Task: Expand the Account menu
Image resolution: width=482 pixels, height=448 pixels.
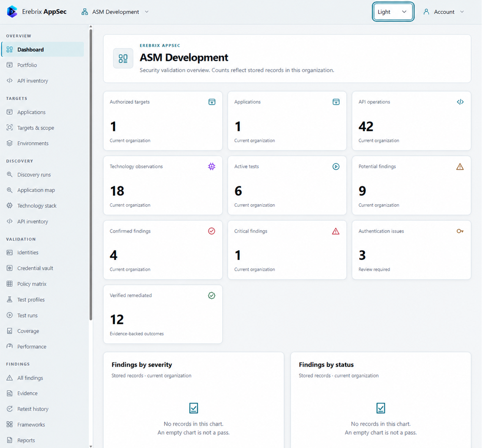Action: point(444,12)
